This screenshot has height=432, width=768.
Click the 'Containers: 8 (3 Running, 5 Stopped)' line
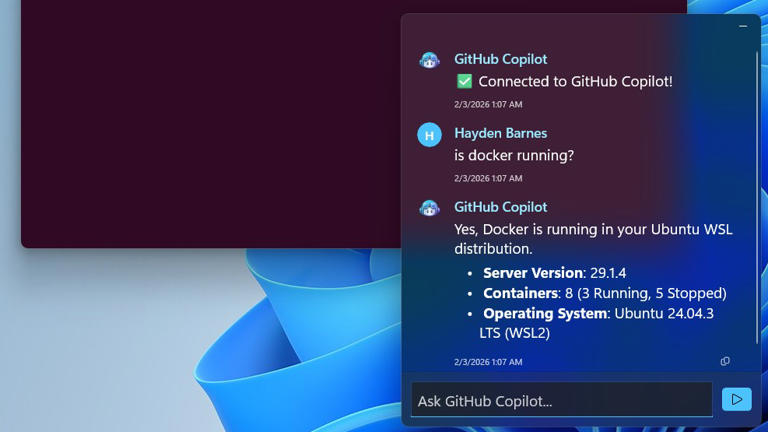pyautogui.click(x=604, y=293)
